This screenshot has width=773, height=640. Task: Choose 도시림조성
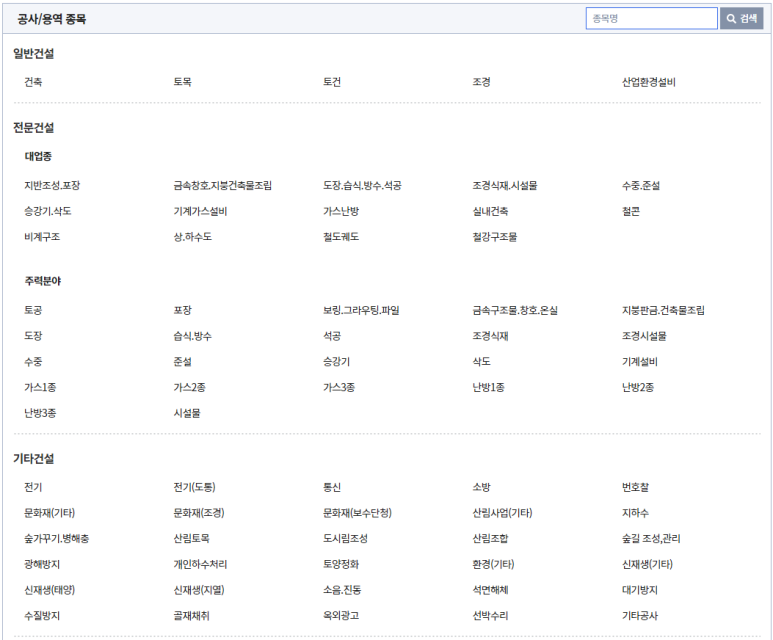345,539
